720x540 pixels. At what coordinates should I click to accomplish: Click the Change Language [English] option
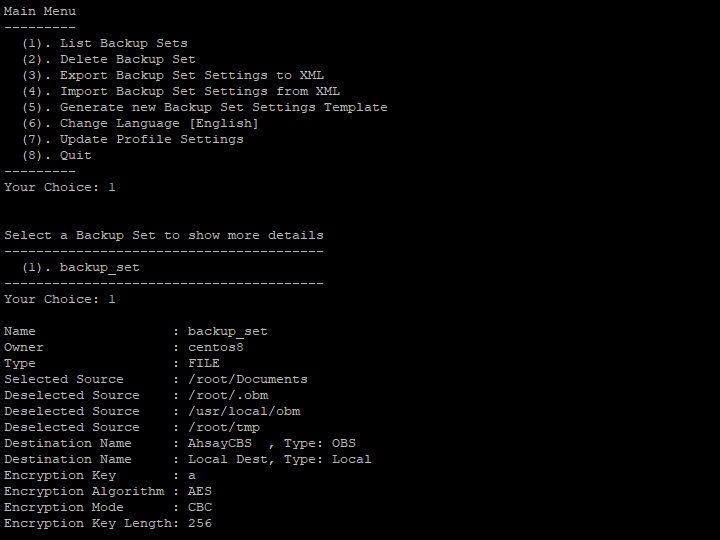pos(159,123)
